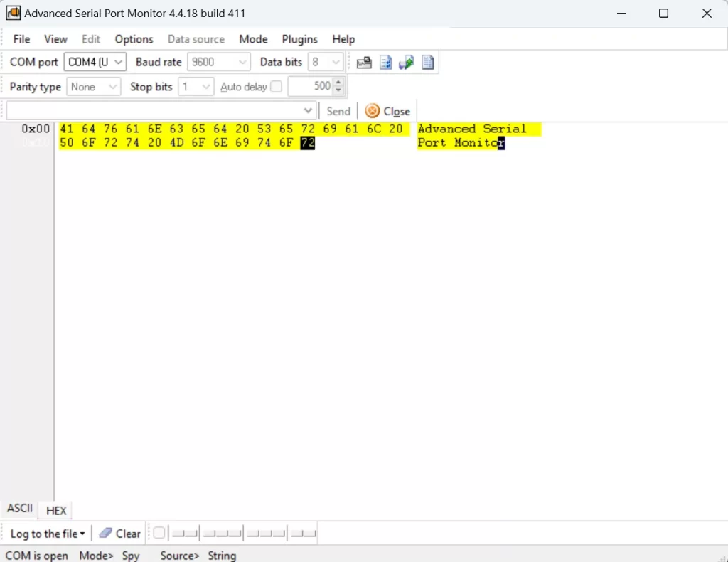Decrease the Auto delay value with down arrow
Screen dimensions: 728x562
[338, 90]
